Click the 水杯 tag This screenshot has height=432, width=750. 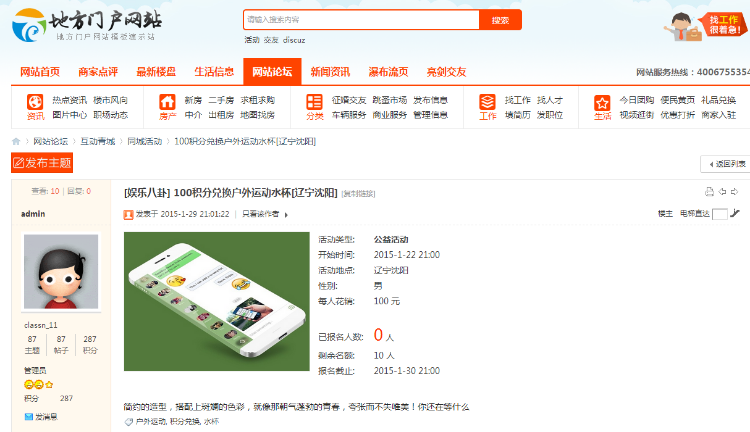click(x=211, y=421)
